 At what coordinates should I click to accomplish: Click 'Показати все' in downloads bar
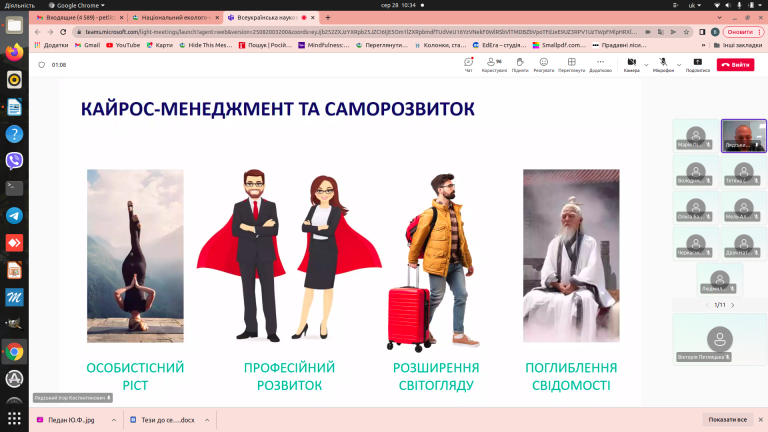[727, 420]
